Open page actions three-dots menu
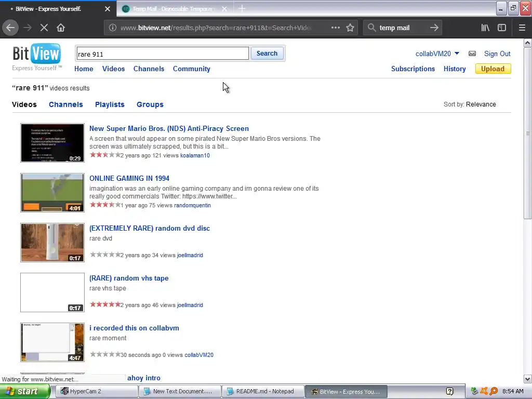Viewport: 532px width, 399px height. (x=335, y=28)
